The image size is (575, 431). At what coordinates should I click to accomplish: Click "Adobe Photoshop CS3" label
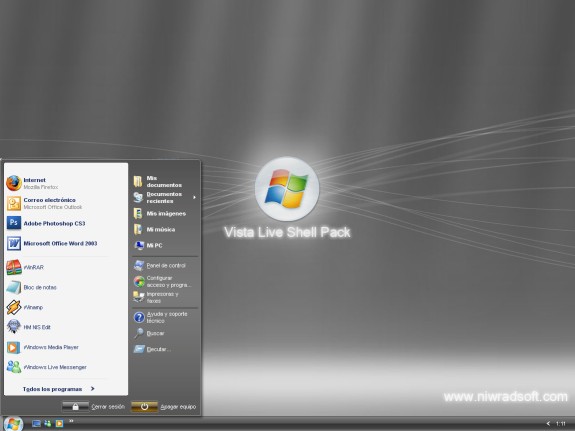click(x=54, y=223)
